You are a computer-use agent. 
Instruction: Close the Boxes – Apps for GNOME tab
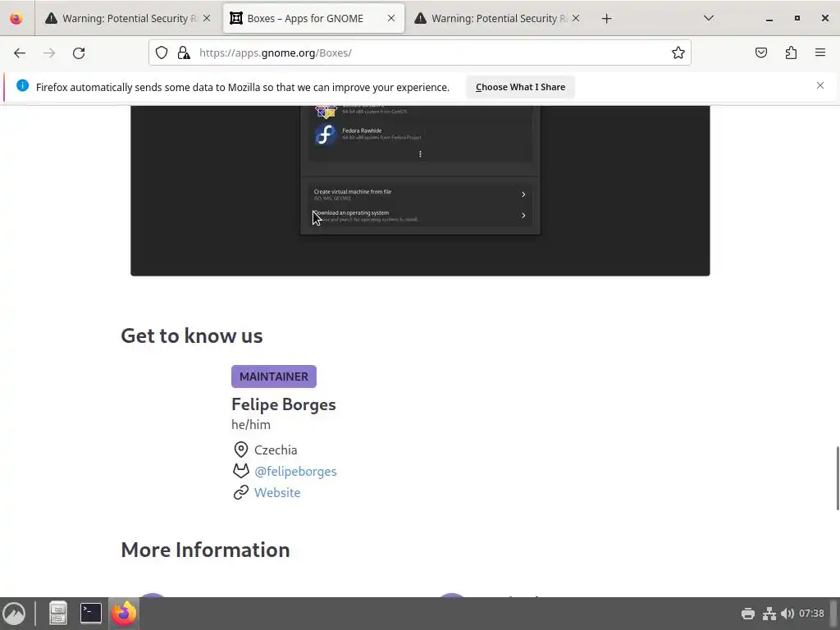(391, 18)
